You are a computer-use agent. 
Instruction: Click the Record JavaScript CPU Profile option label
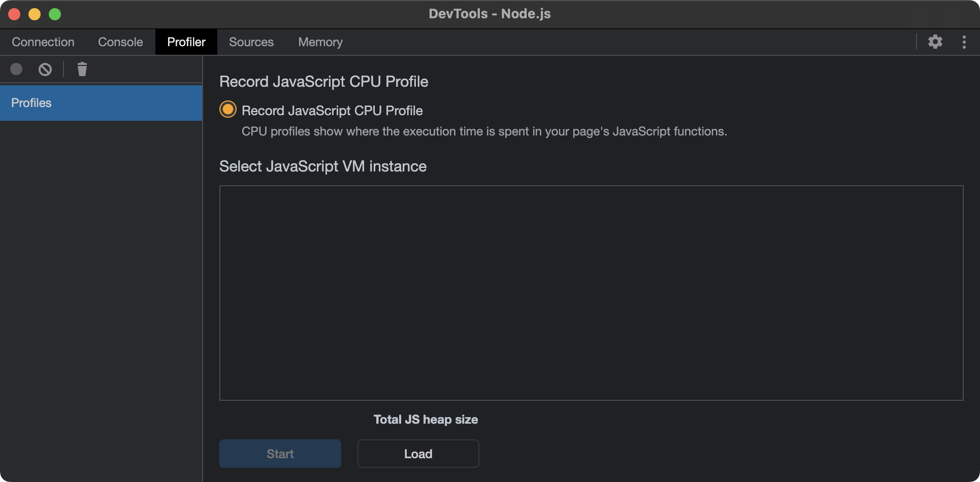332,111
